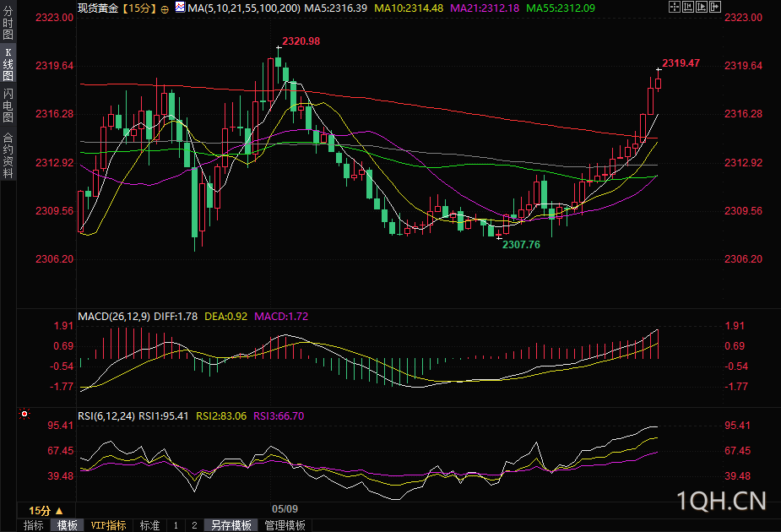Screen dimensions: 781x532
Task: Toggle the crosshair cursor icon at top right
Action: click(675, 7)
